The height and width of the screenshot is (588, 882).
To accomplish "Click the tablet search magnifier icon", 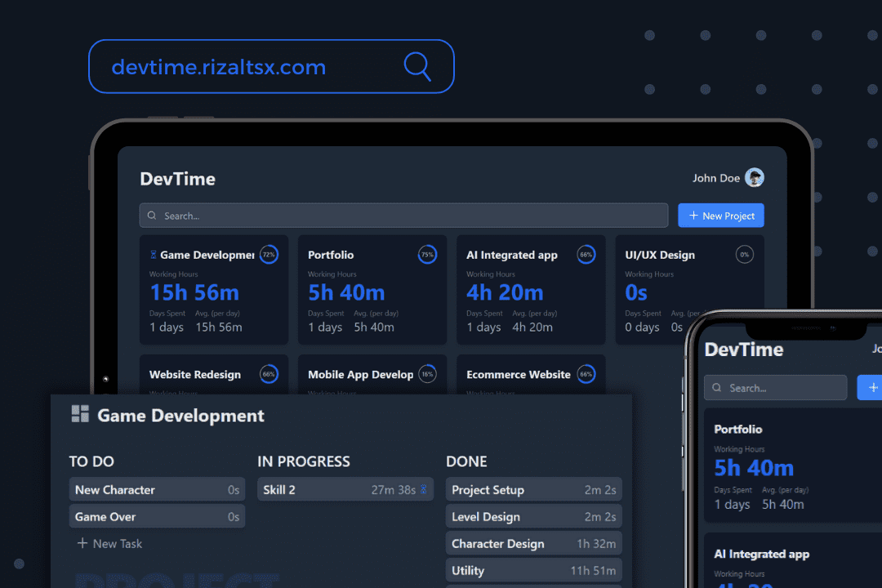I will [x=152, y=216].
